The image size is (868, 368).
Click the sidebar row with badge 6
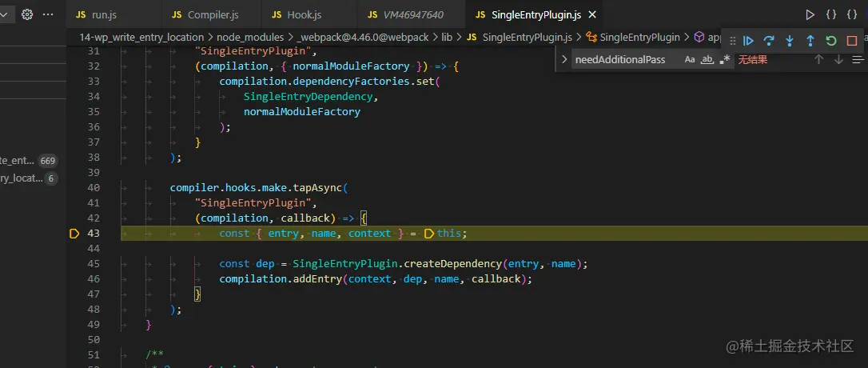click(29, 178)
